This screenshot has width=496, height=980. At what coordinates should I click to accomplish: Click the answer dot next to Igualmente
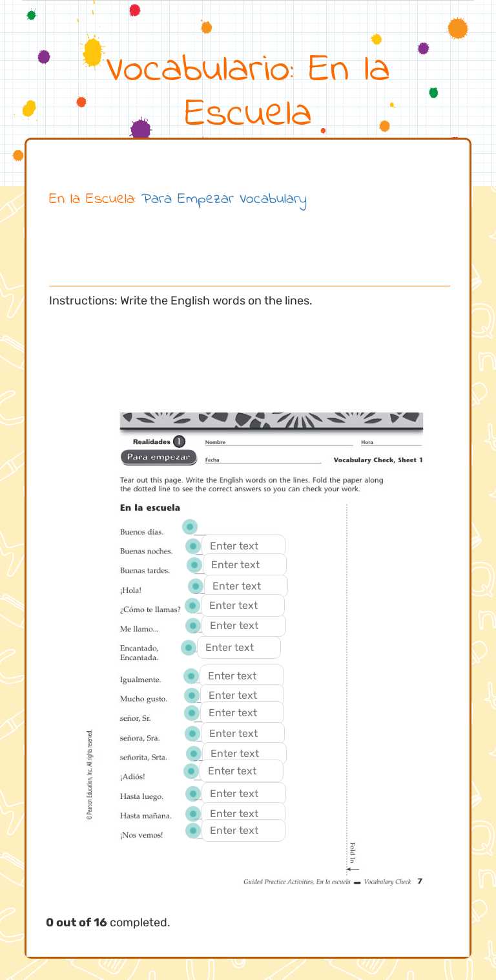point(191,676)
